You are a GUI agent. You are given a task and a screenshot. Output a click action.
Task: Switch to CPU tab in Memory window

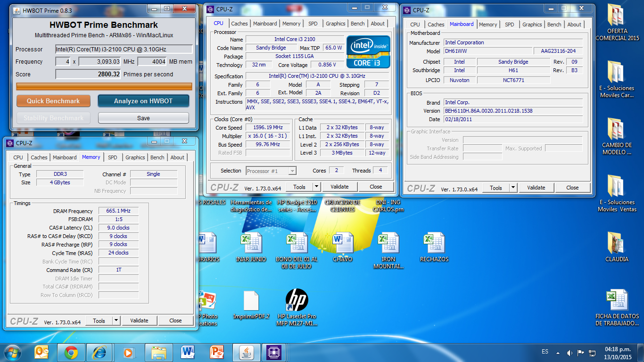pyautogui.click(x=18, y=157)
